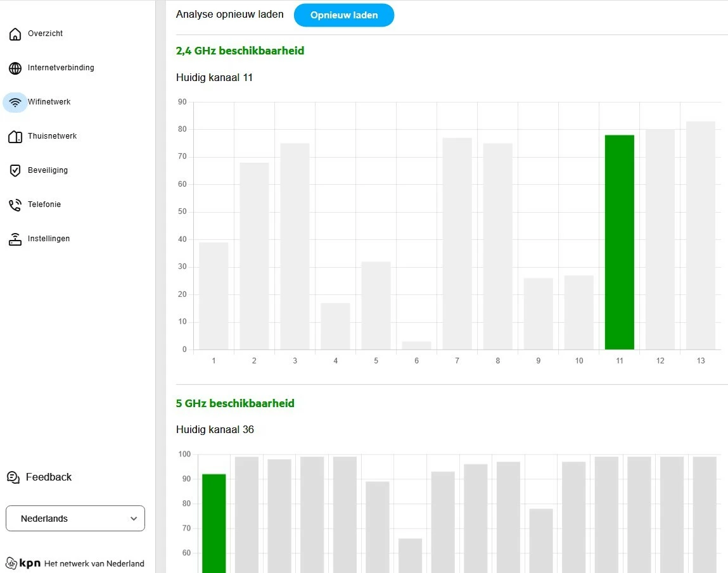Image resolution: width=728 pixels, height=573 pixels.
Task: Click the green channel 11 bar
Action: [620, 242]
